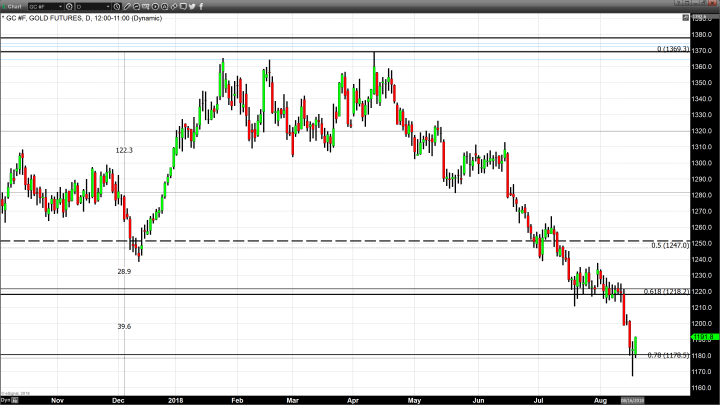Click the green 1191.8 last price tag
This screenshot has width=720, height=405.
pyautogui.click(x=705, y=337)
